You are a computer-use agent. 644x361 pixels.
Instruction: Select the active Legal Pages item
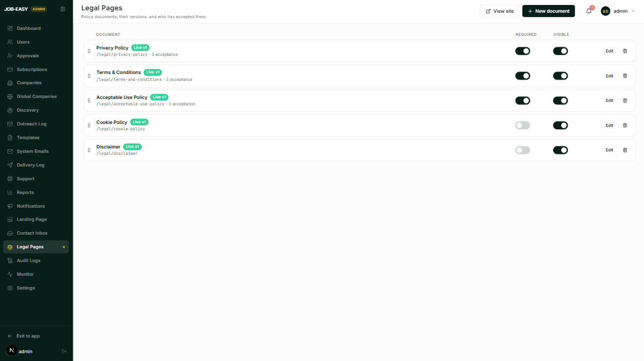coord(36,247)
